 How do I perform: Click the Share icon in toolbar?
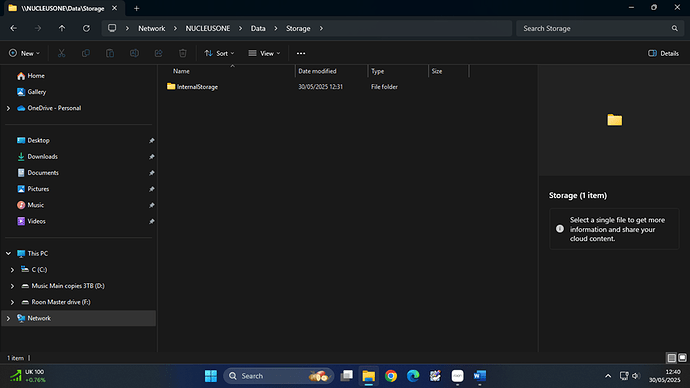point(158,53)
